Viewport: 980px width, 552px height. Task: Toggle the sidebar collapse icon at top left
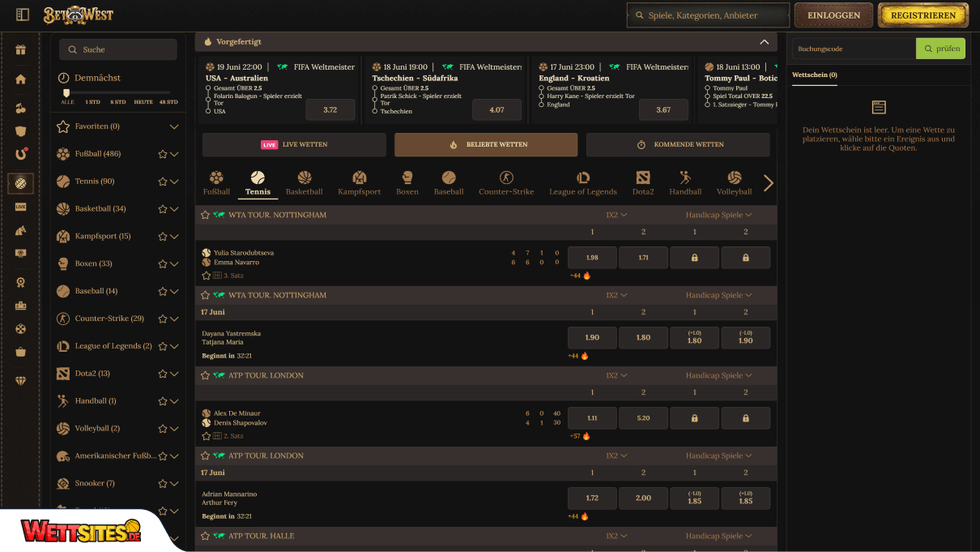[x=23, y=15]
